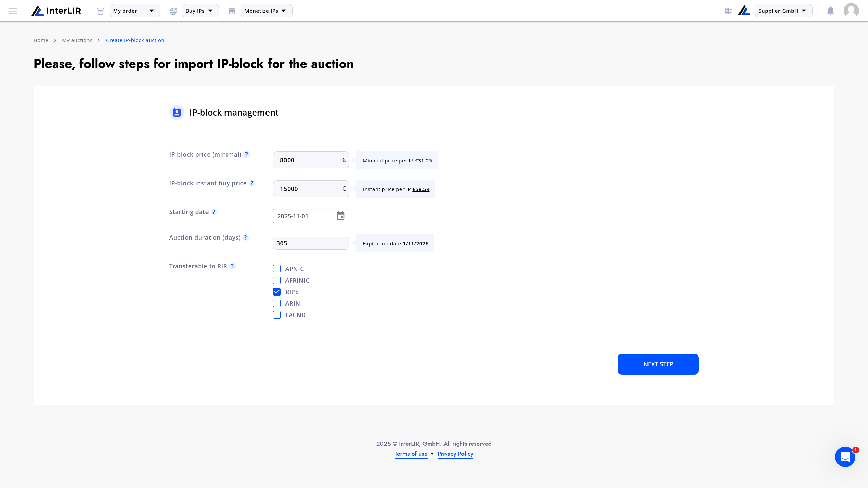Tick the LACNIC checkbox

[277, 315]
